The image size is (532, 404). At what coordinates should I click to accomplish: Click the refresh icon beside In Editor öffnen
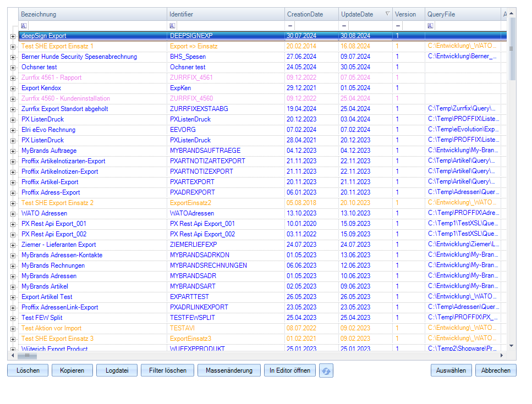(326, 371)
